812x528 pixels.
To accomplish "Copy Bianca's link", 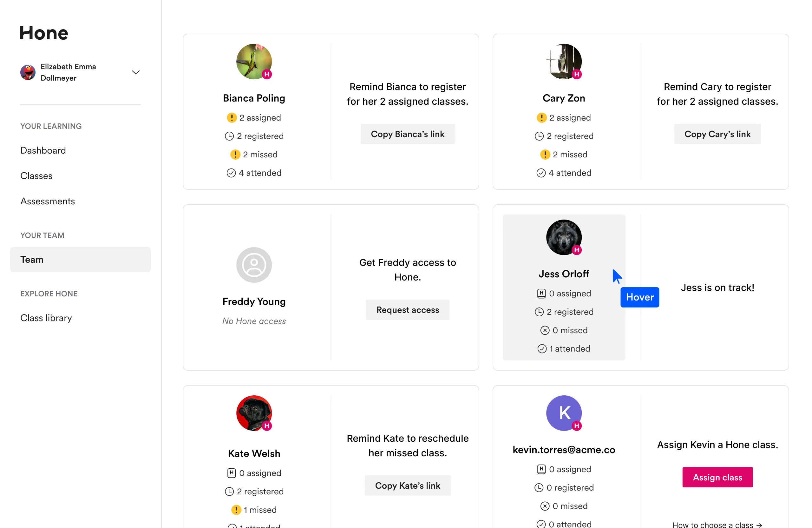I will [x=407, y=134].
